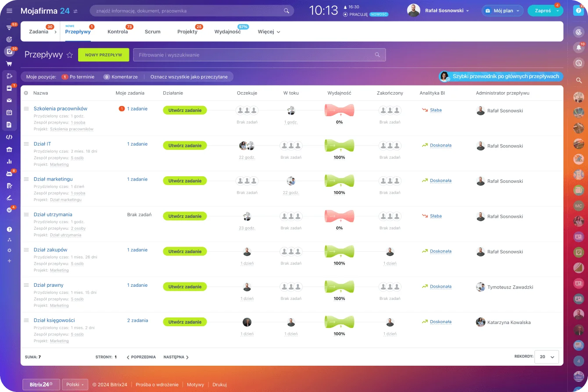
Task: Open the calendar icon in the left sidebar
Action: (x=9, y=113)
